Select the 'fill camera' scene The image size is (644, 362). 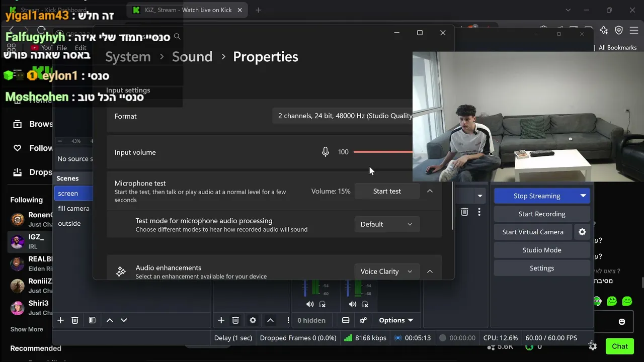73,208
